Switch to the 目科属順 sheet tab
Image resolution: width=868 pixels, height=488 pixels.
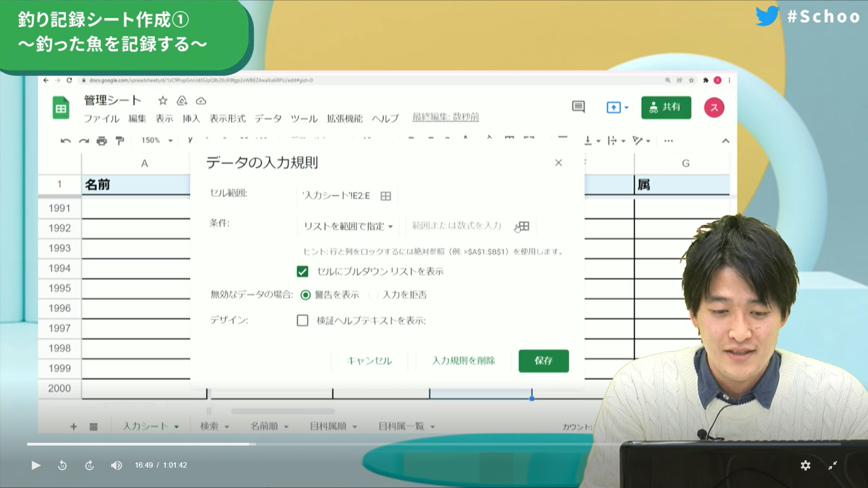[328, 426]
